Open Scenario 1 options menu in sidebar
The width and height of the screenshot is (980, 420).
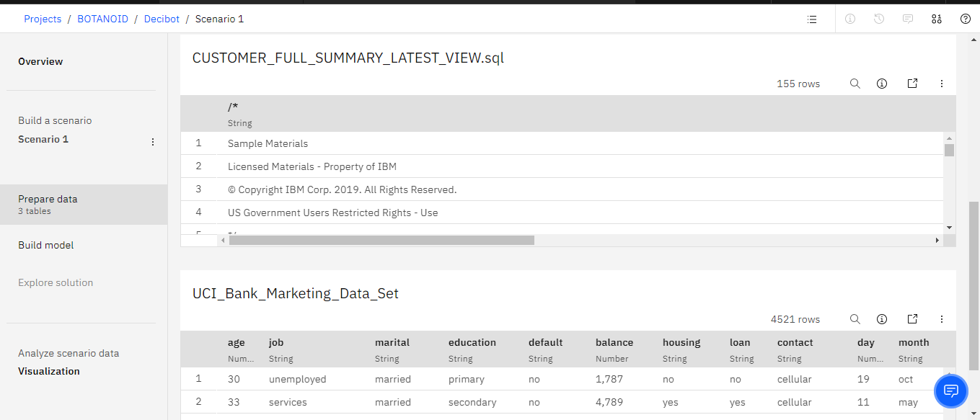click(x=153, y=142)
